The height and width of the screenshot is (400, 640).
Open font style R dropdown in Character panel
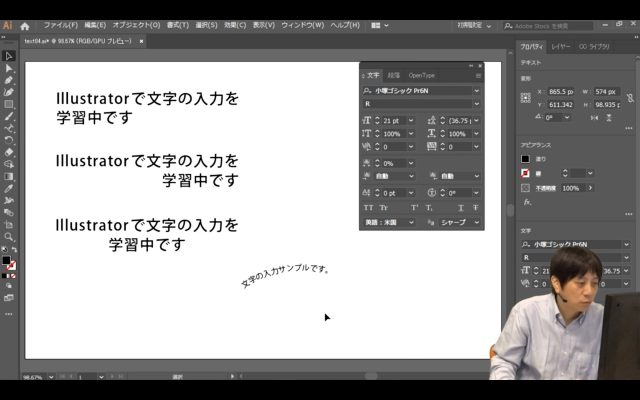point(476,104)
